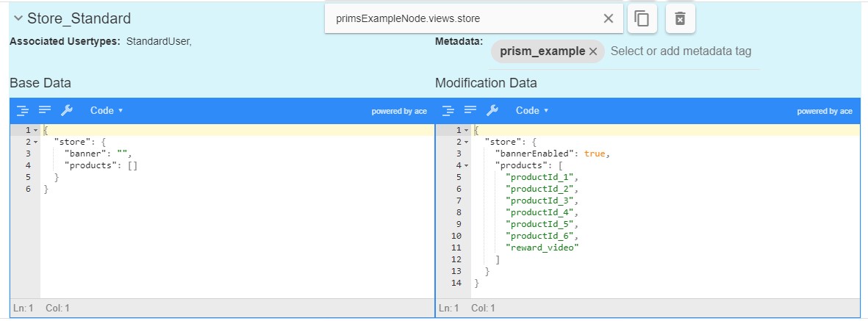Click "productId_3" in the products array
Screen dimensions: 868x321
539,201
